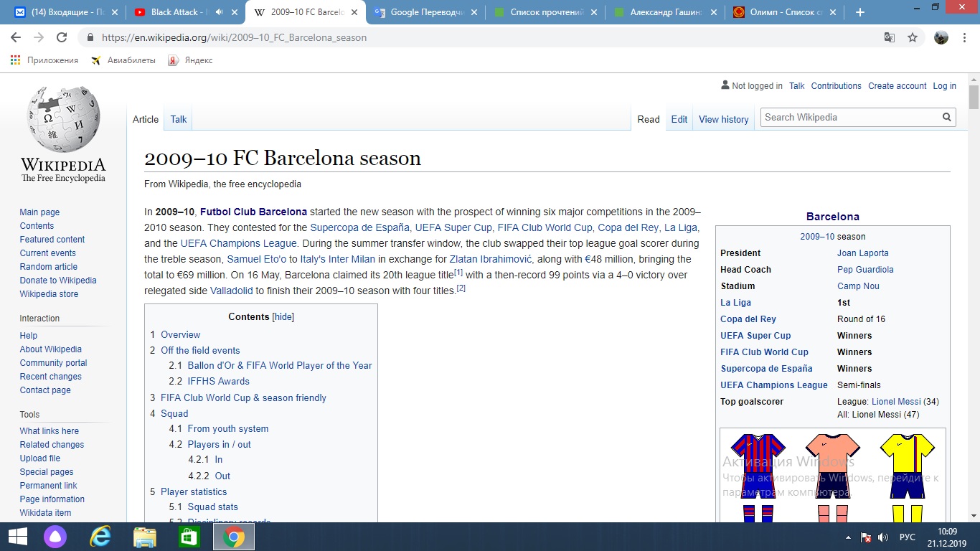The width and height of the screenshot is (980, 551).
Task: Click the browser forward arrow
Action: click(x=39, y=37)
